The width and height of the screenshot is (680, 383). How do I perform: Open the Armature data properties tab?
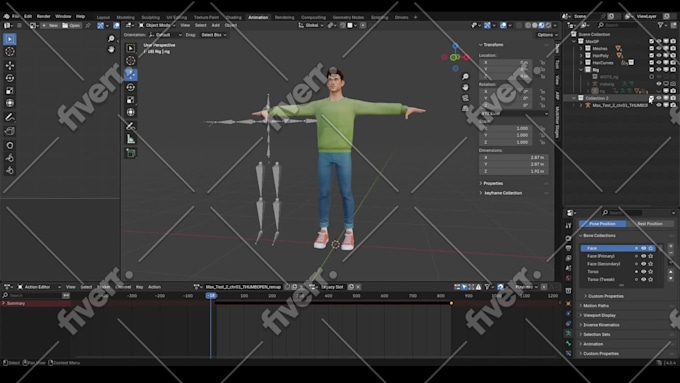coord(569,334)
